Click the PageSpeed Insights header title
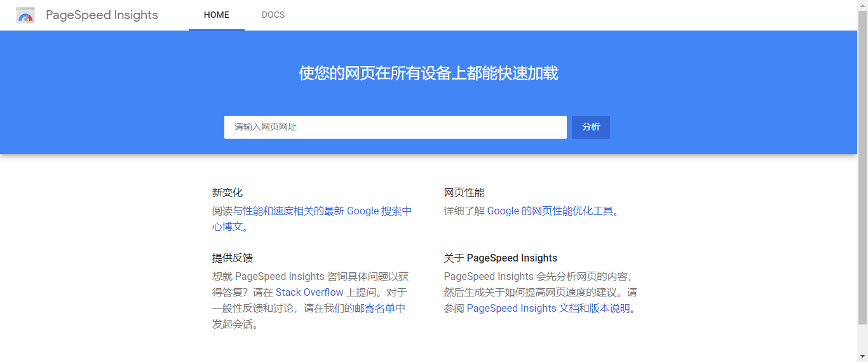The width and height of the screenshot is (868, 362). coord(102,15)
